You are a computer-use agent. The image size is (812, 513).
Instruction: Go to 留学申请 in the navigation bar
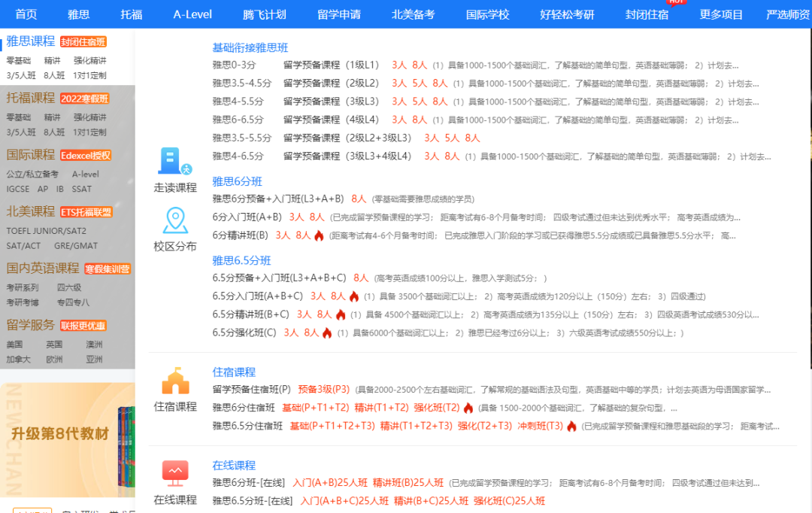338,14
